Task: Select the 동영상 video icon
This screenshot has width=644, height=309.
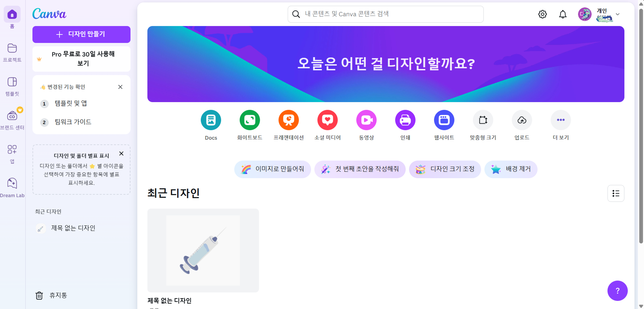Action: tap(366, 120)
